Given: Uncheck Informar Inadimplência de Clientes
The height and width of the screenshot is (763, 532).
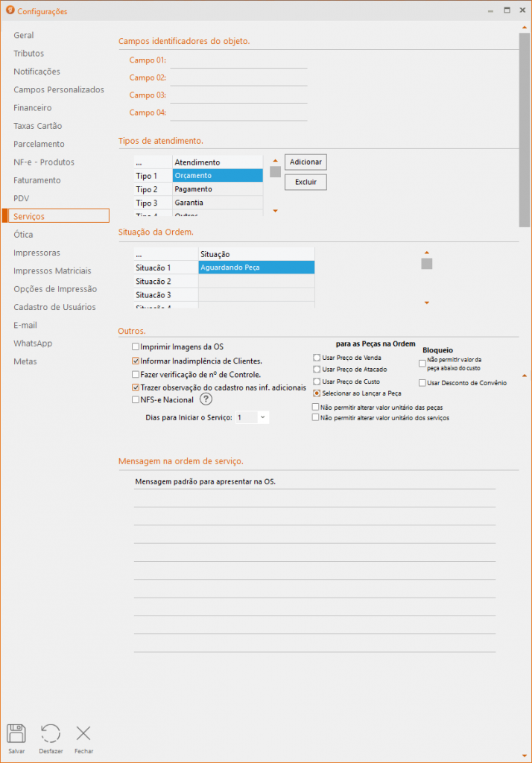Looking at the screenshot, I should click(x=136, y=361).
